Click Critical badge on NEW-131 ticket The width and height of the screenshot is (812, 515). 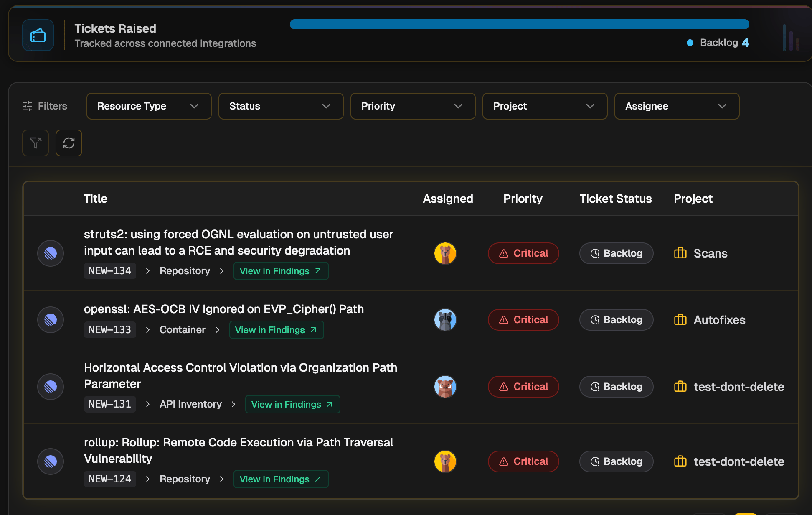pyautogui.click(x=523, y=387)
